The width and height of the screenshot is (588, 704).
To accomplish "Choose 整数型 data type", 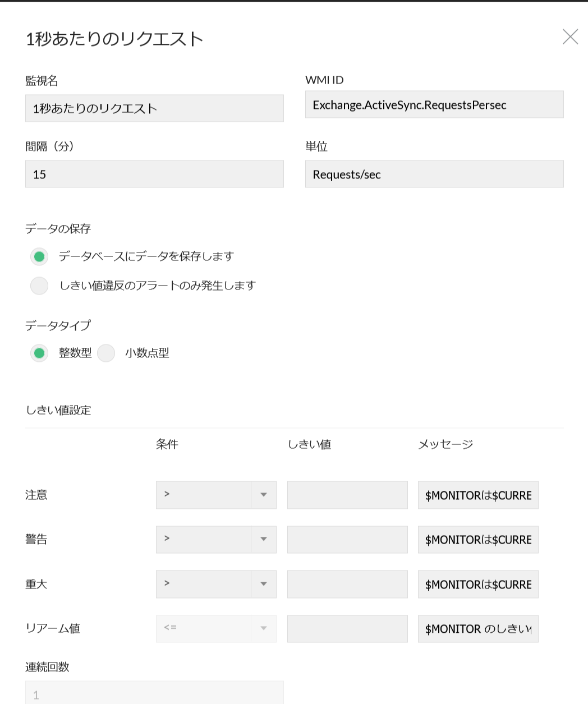I will pos(39,353).
